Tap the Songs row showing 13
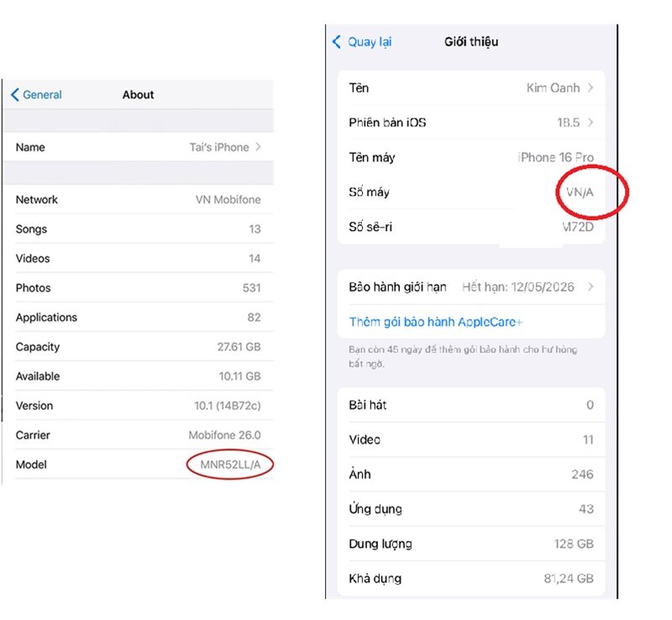672x620 pixels. (x=138, y=229)
